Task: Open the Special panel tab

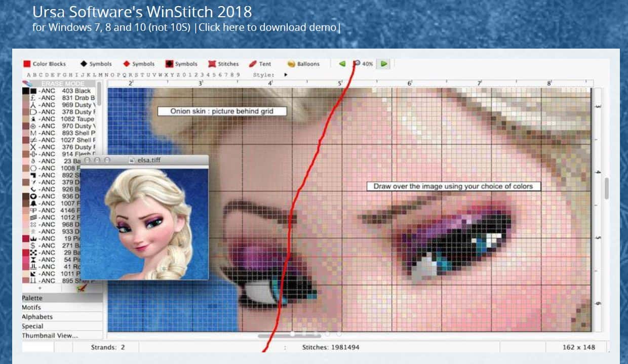Action: click(62, 327)
